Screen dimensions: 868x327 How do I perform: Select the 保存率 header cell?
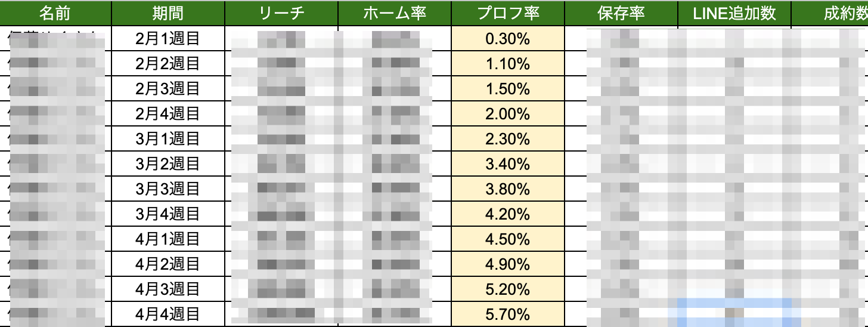coord(621,13)
